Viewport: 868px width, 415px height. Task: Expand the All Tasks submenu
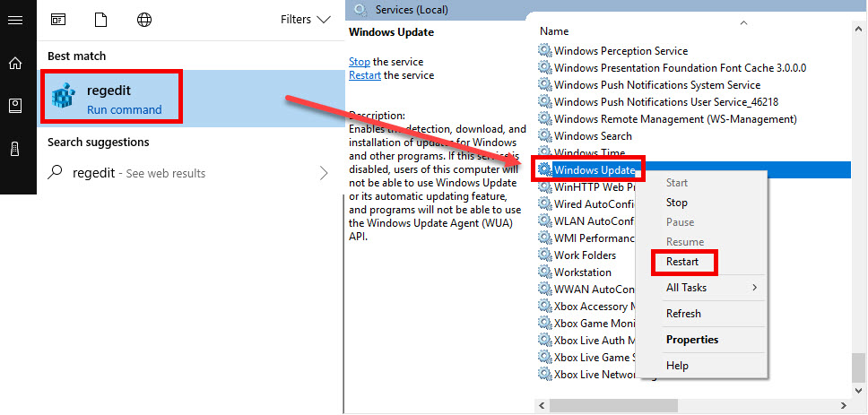pos(711,287)
